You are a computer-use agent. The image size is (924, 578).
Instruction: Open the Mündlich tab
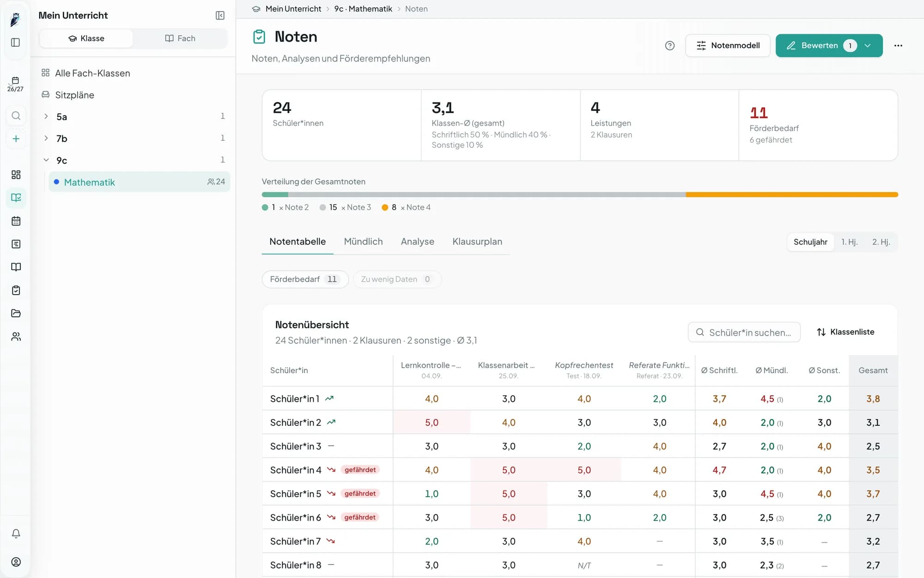point(363,241)
